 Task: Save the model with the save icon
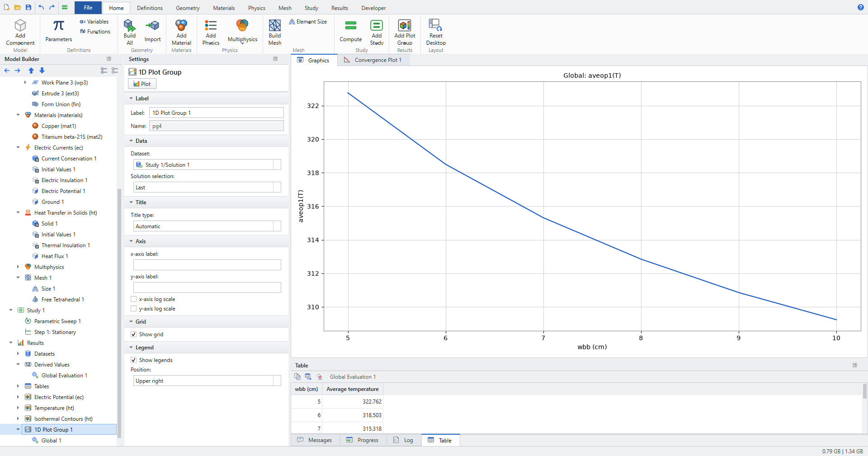28,7
